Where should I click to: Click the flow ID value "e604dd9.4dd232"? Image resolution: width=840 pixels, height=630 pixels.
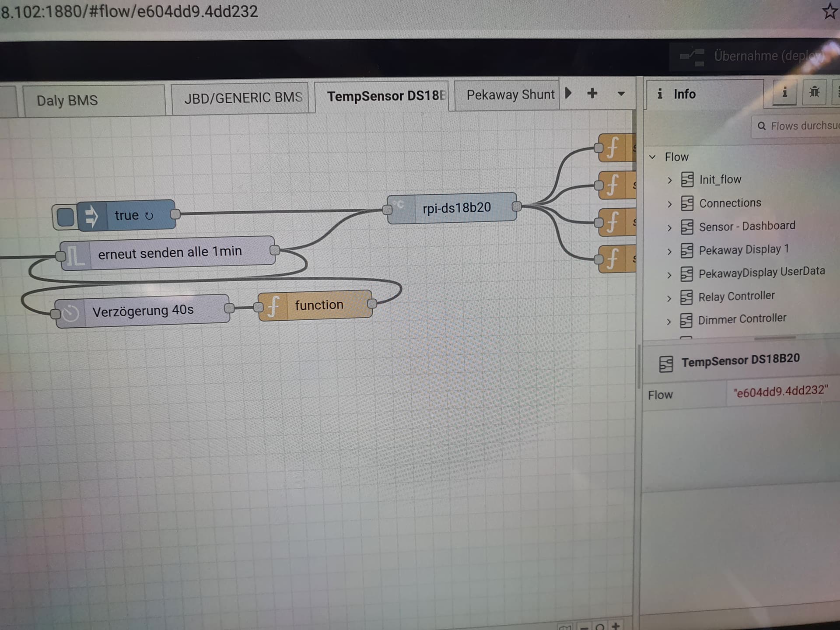click(x=780, y=391)
